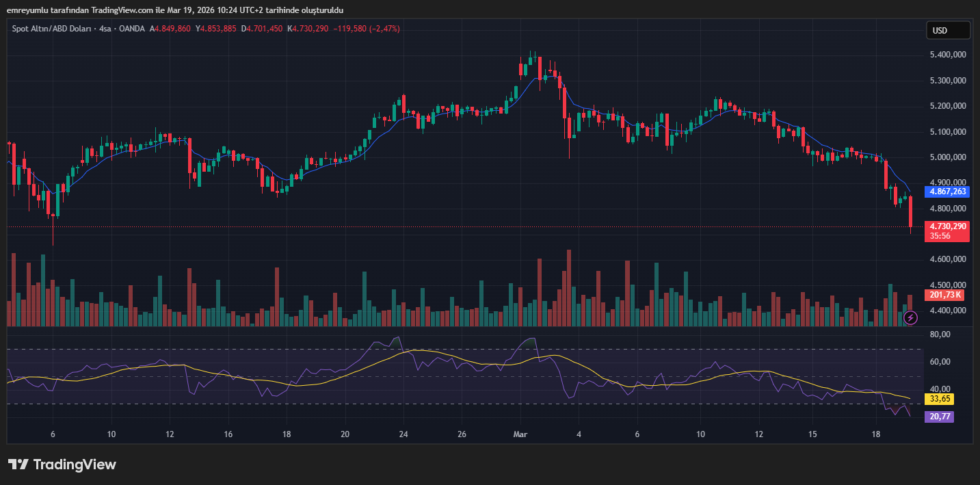980x485 pixels.
Task: Click the chart creation caption text at top
Action: 174,10
